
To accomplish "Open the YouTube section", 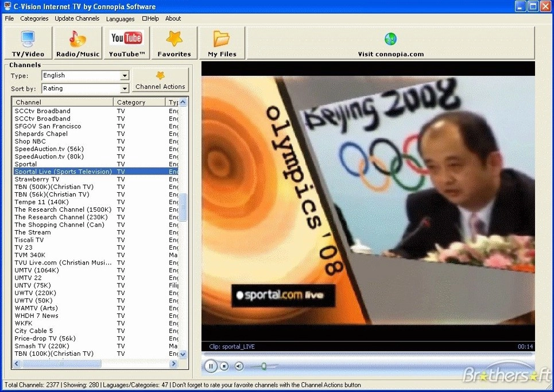I will (x=127, y=43).
